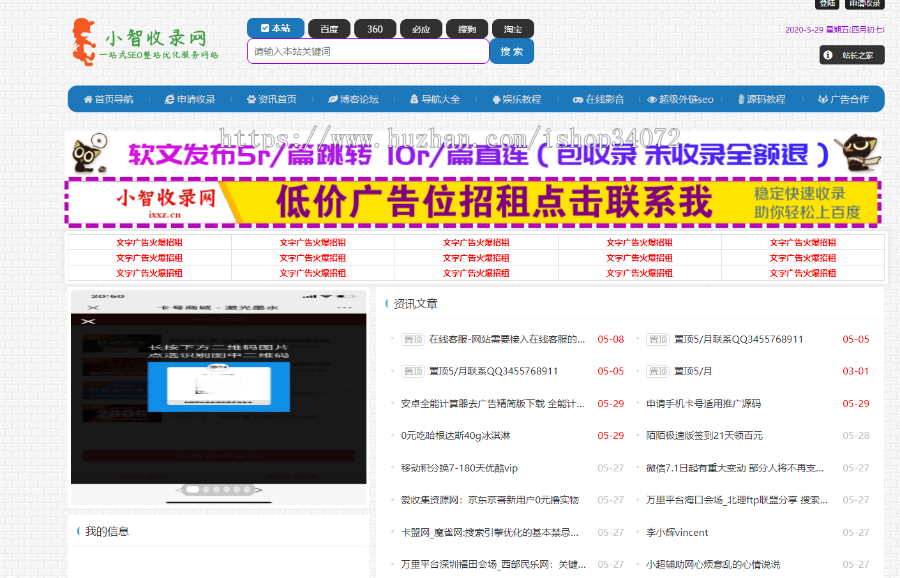Switch search engine to 淘宝
This screenshot has height=578, width=900.
point(512,28)
